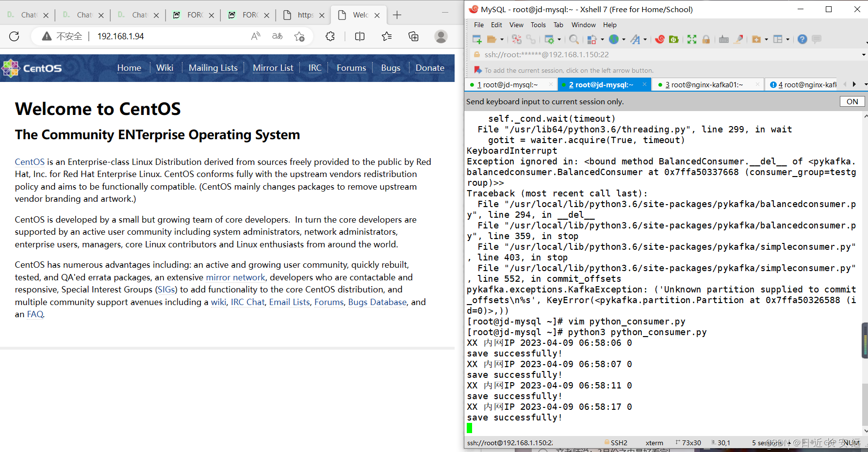Click the Find magnifier icon in Xshell toolbar

[574, 39]
